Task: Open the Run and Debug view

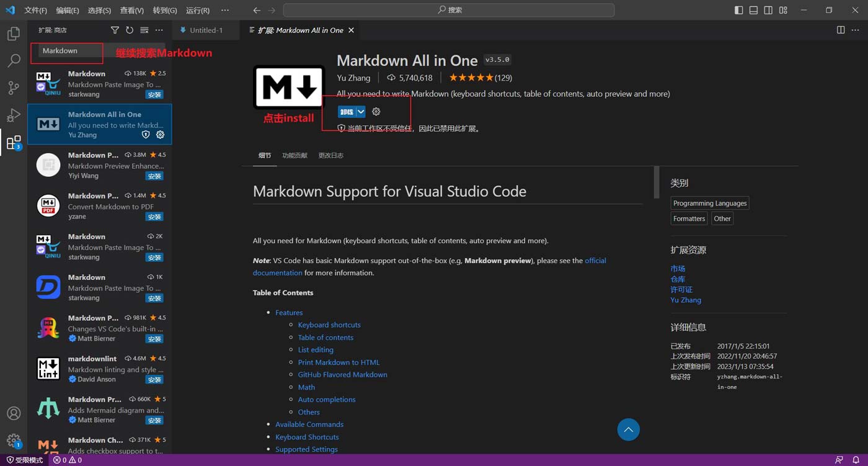Action: 14,115
